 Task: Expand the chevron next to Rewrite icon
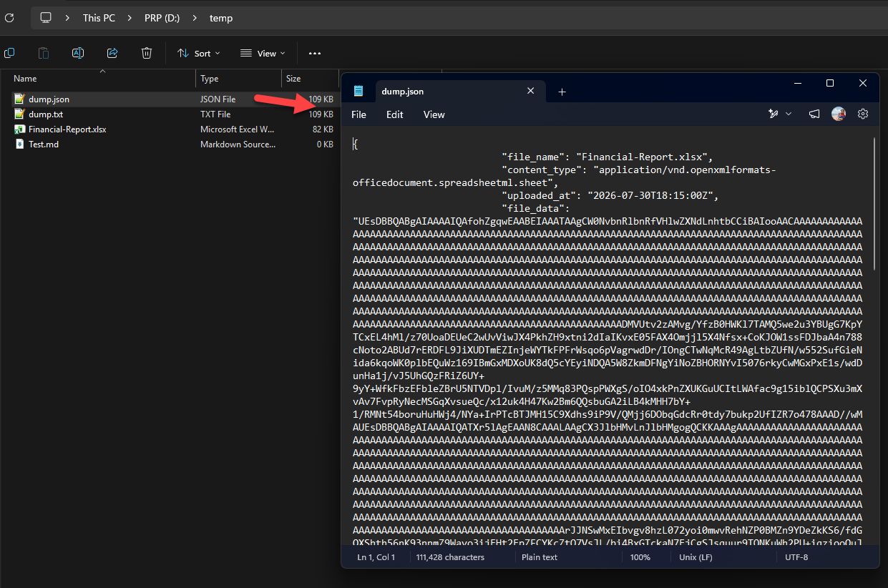[789, 114]
